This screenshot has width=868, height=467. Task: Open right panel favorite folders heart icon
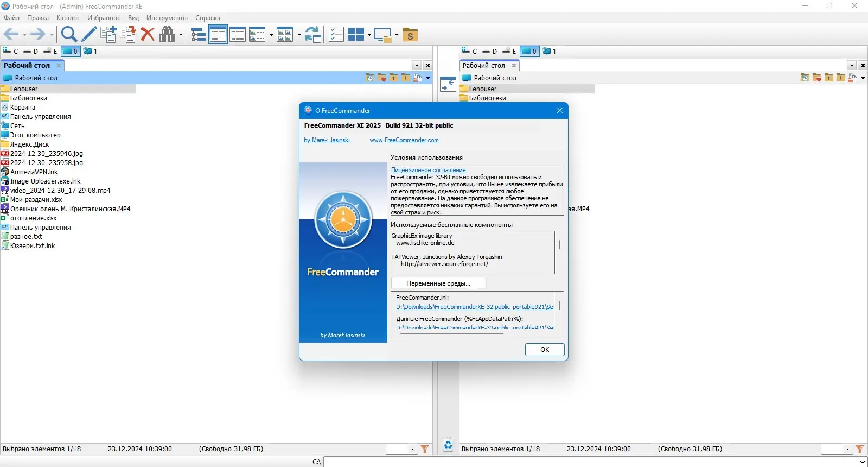817,78
